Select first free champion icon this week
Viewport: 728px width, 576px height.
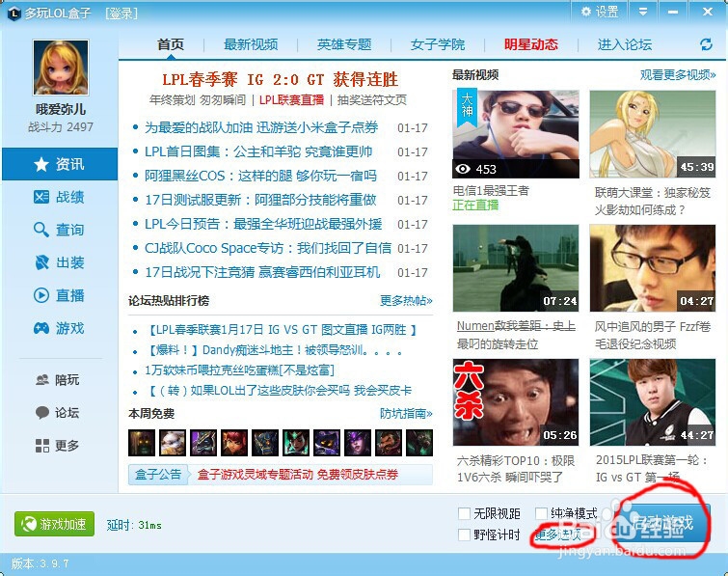point(142,443)
